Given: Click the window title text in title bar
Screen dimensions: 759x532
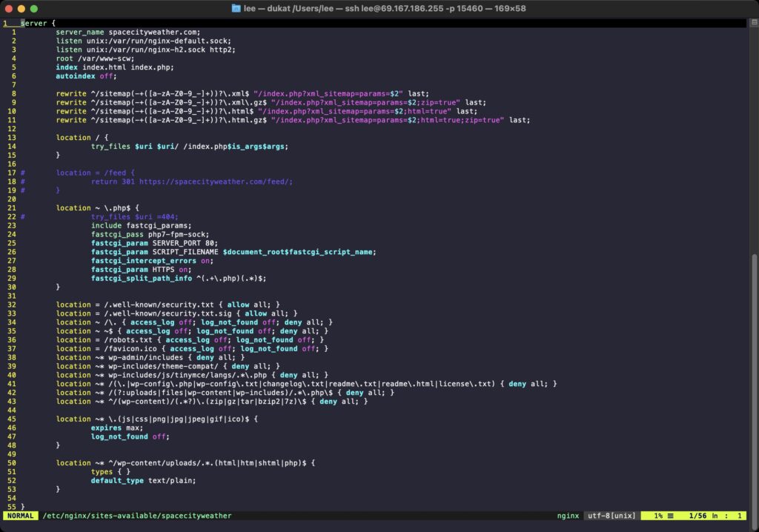Looking at the screenshot, I should (x=384, y=8).
